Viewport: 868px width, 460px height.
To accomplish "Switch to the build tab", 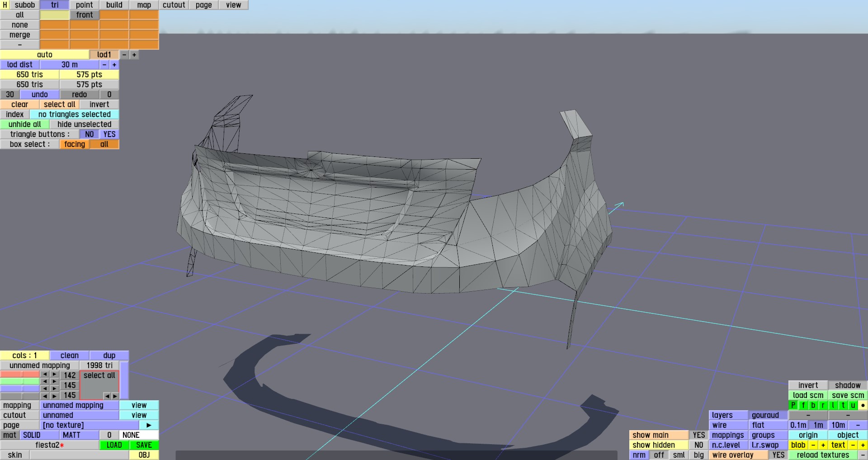I will pos(114,5).
